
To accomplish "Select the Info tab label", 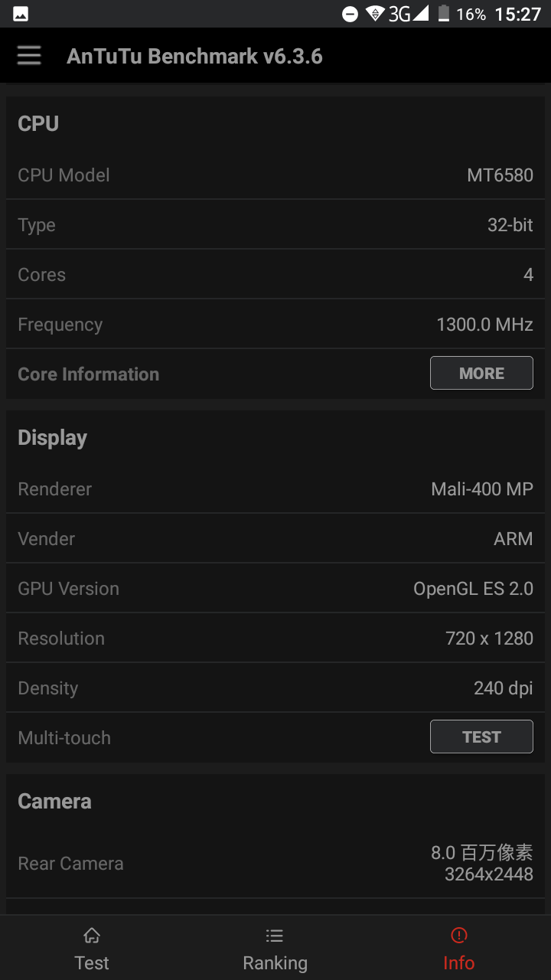I will point(459,963).
